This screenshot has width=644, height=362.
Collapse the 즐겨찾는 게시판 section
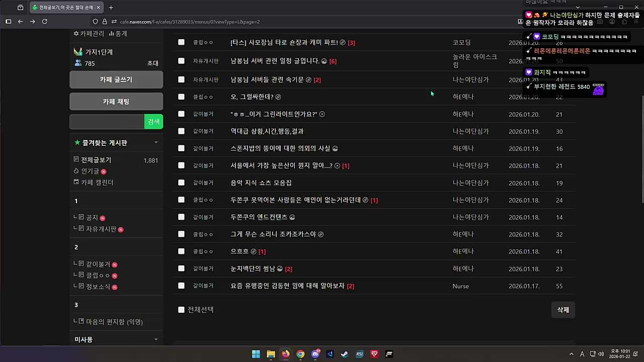pyautogui.click(x=156, y=143)
